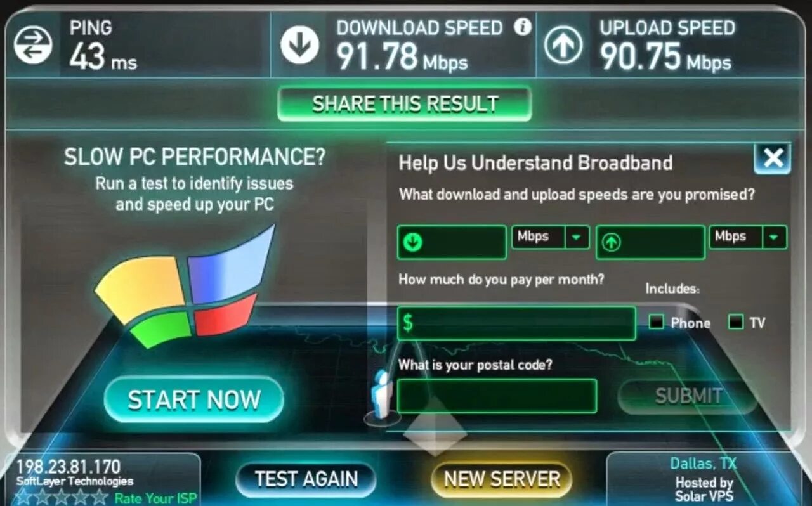Open the download speed info icon
The image size is (812, 506).
tap(522, 27)
